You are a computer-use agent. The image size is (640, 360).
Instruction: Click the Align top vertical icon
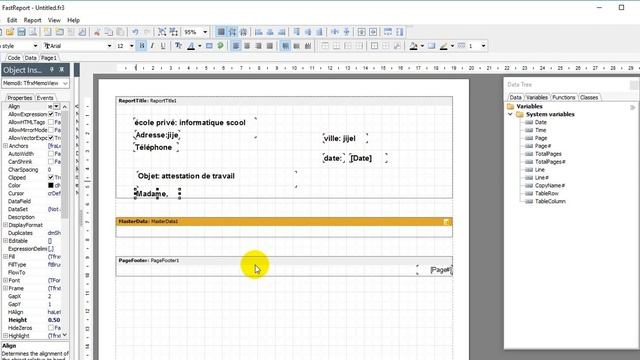coord(285,46)
